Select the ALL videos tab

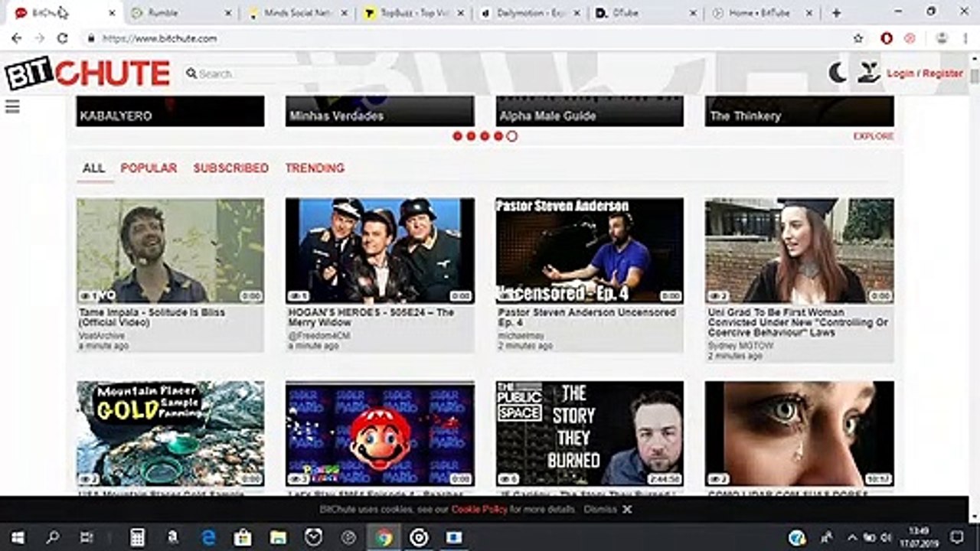click(94, 168)
